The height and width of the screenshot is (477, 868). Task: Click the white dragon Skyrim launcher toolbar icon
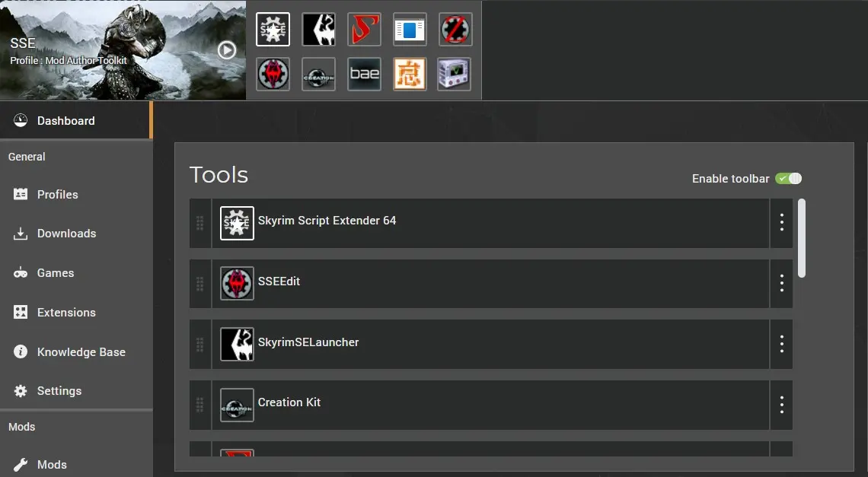coord(318,30)
